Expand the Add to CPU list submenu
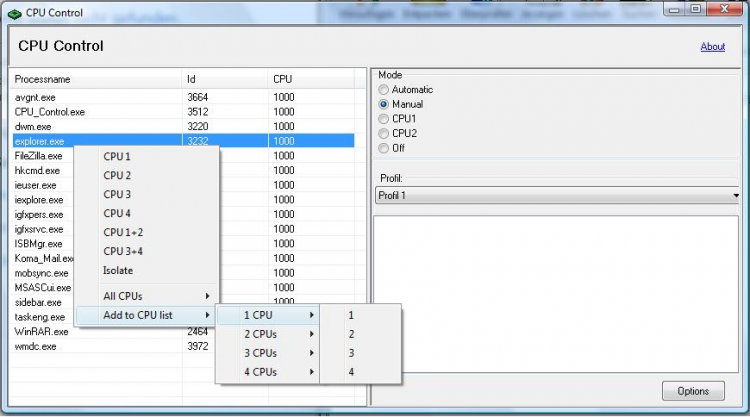Image resolution: width=750 pixels, height=417 pixels. point(147,315)
